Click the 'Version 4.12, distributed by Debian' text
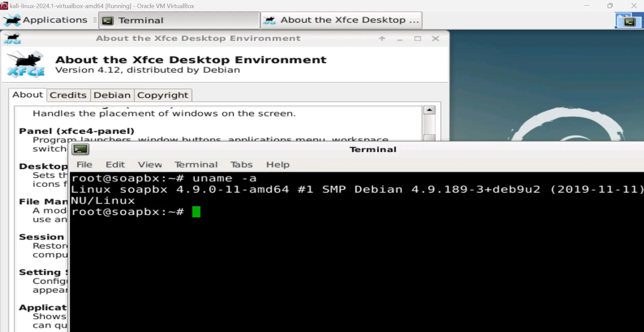The image size is (644, 332). tap(148, 70)
